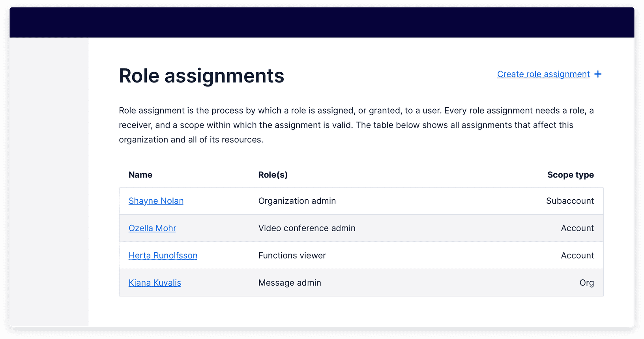Viewport: 644px width, 339px height.
Task: Click the plus icon beside Create role assignment
Action: [x=598, y=74]
